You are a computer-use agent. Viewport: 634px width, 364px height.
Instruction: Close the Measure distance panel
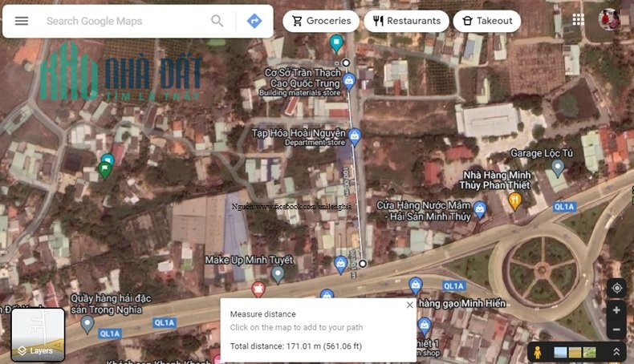[x=409, y=305]
